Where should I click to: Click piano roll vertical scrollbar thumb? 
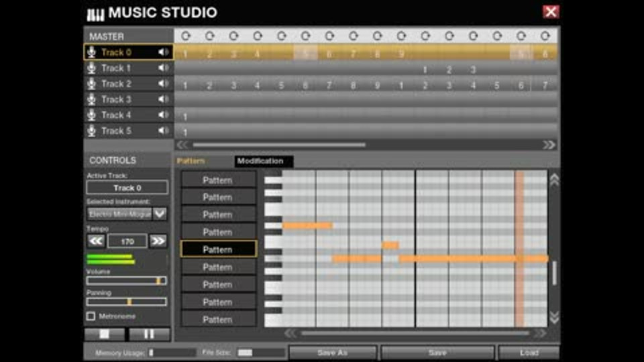(x=555, y=273)
